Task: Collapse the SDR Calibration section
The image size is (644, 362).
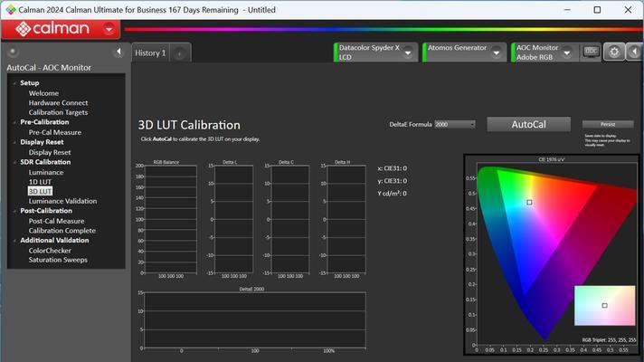Action: [14, 162]
